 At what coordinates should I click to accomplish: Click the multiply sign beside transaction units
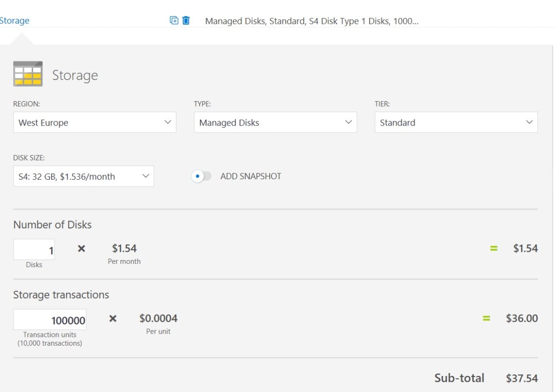point(112,318)
